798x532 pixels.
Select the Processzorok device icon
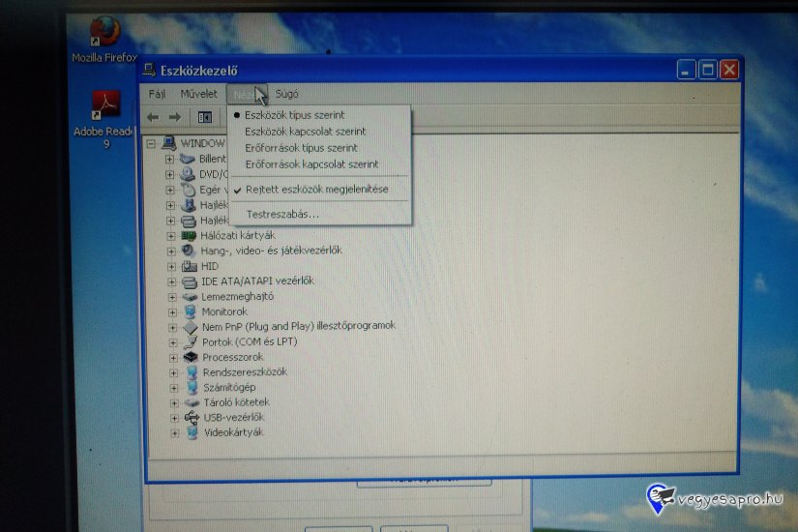coord(191,357)
